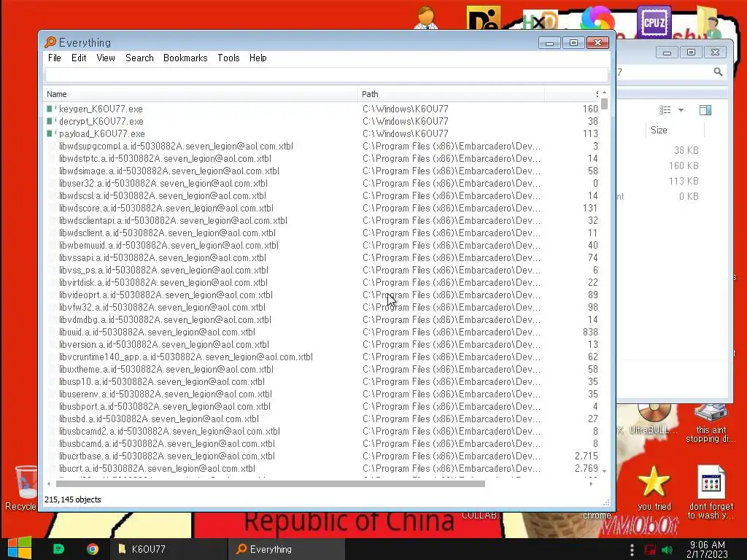Open the File menu in Everything
Screen dimensions: 747x560
(x=54, y=58)
